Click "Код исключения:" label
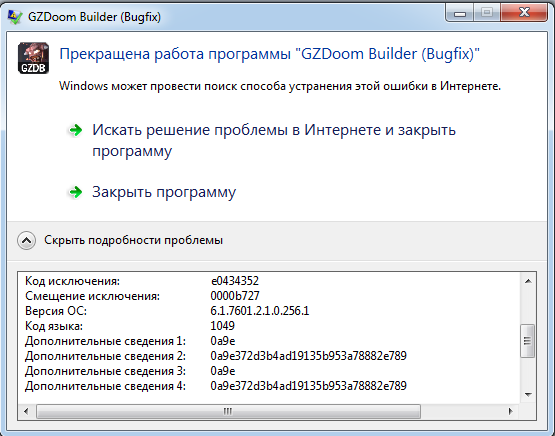The image size is (555, 436). coord(73,281)
